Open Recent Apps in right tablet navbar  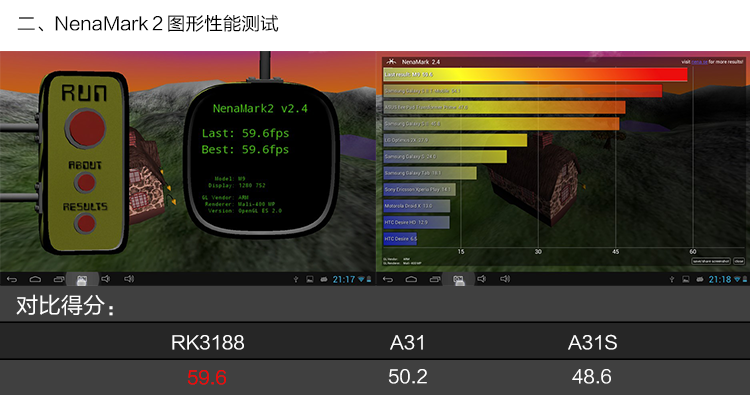pyautogui.click(x=434, y=279)
